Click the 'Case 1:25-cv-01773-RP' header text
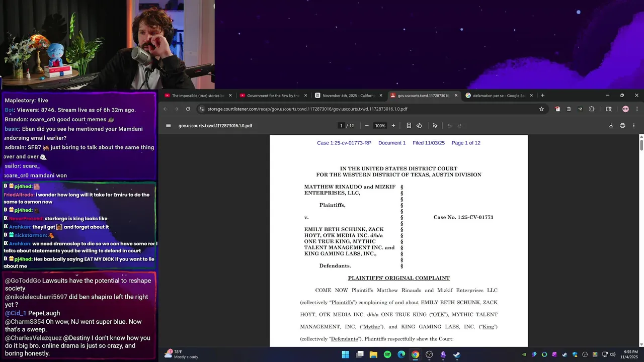 point(344,143)
